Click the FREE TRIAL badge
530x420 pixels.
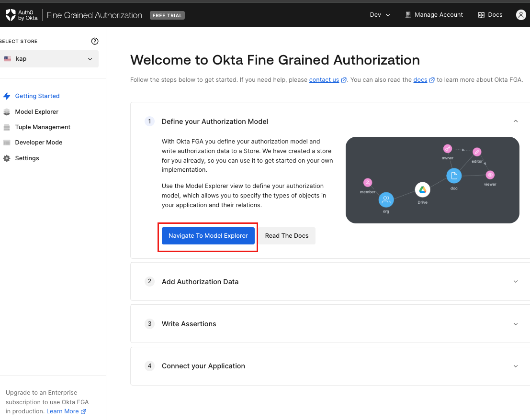pyautogui.click(x=167, y=15)
